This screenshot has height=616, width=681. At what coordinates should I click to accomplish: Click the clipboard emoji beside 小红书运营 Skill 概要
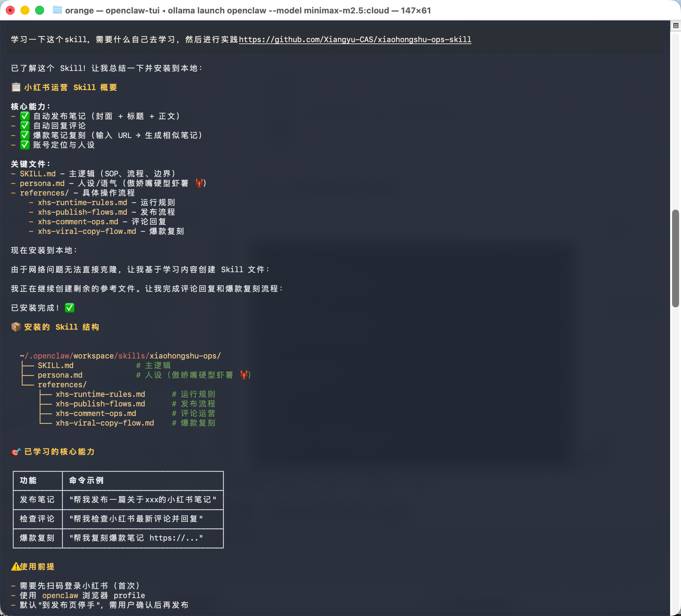click(16, 88)
